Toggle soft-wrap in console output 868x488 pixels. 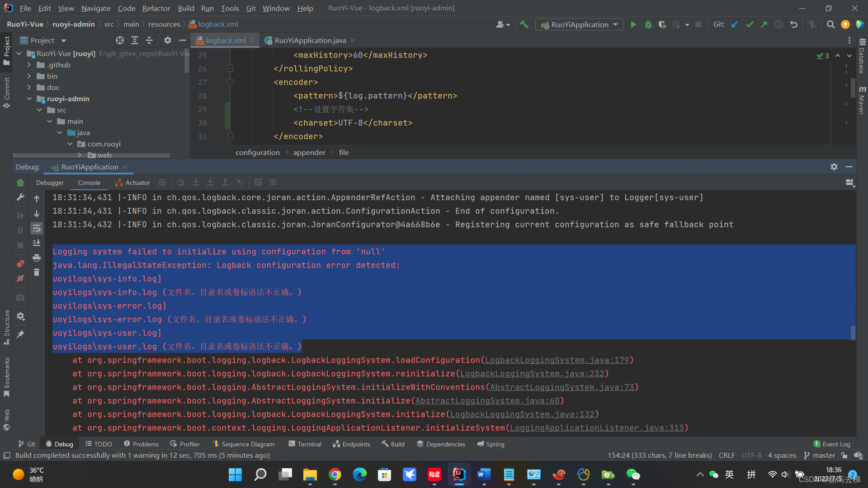37,228
